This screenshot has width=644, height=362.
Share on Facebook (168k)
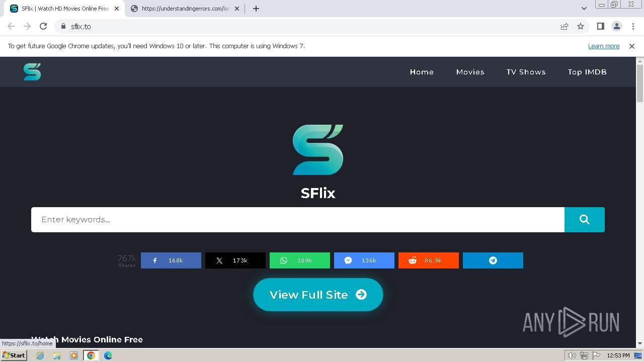[x=171, y=260]
